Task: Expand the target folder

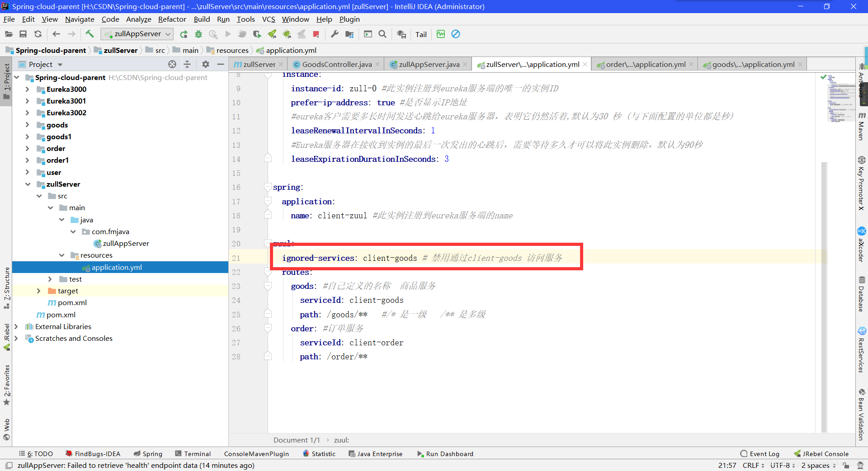Action: [39, 291]
